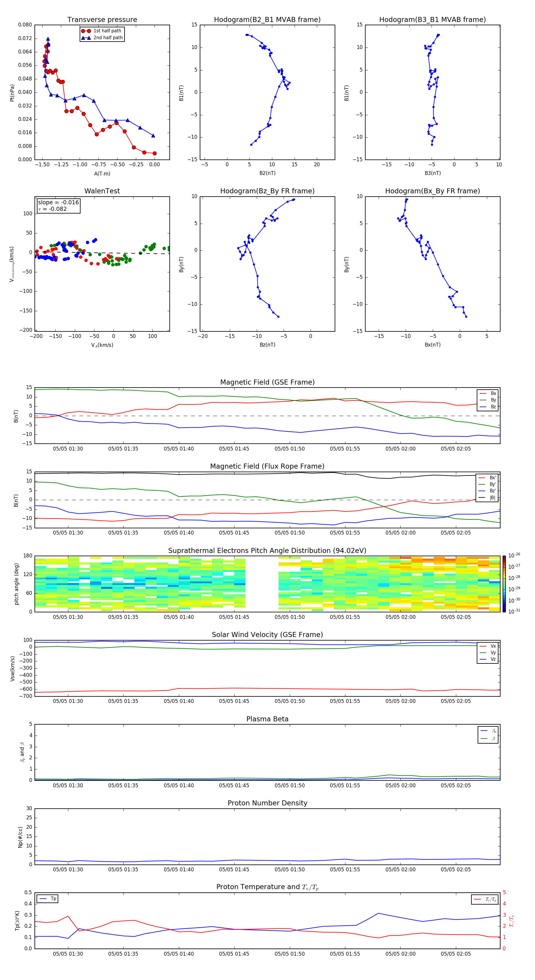Select the 'Tp' legend entry
This screenshot has width=535, height=980.
[x=48, y=899]
